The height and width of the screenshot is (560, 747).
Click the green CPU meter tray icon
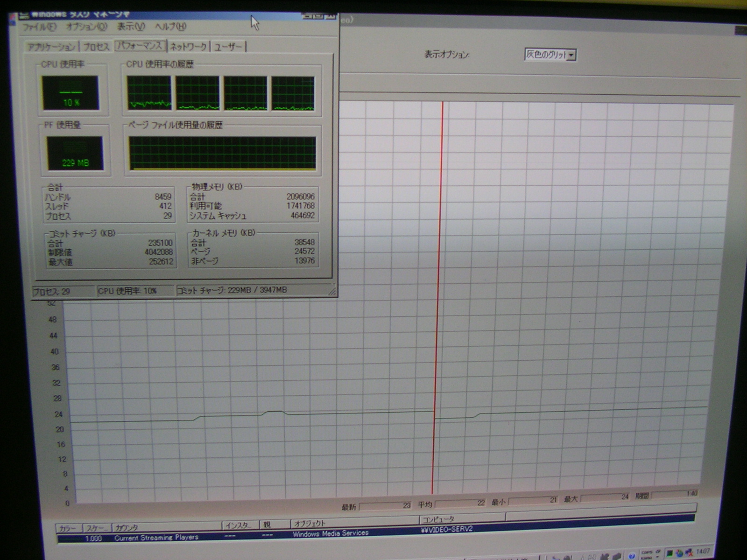pyautogui.click(x=669, y=553)
